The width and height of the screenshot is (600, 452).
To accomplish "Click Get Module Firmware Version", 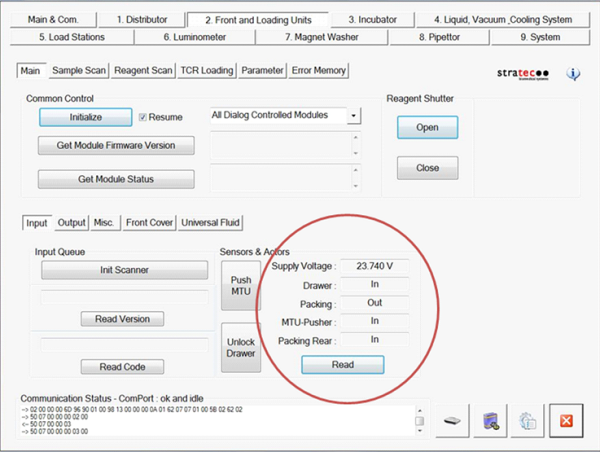I will point(116,146).
